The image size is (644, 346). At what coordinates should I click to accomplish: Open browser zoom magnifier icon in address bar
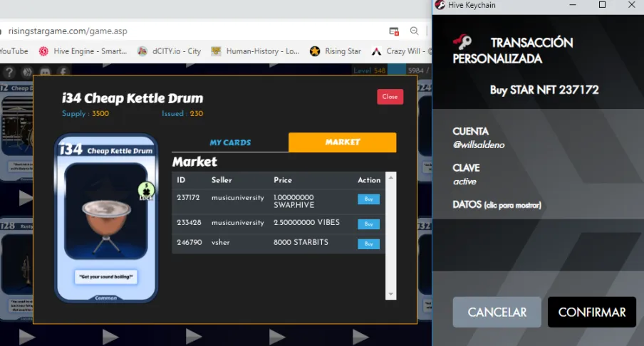tap(414, 31)
